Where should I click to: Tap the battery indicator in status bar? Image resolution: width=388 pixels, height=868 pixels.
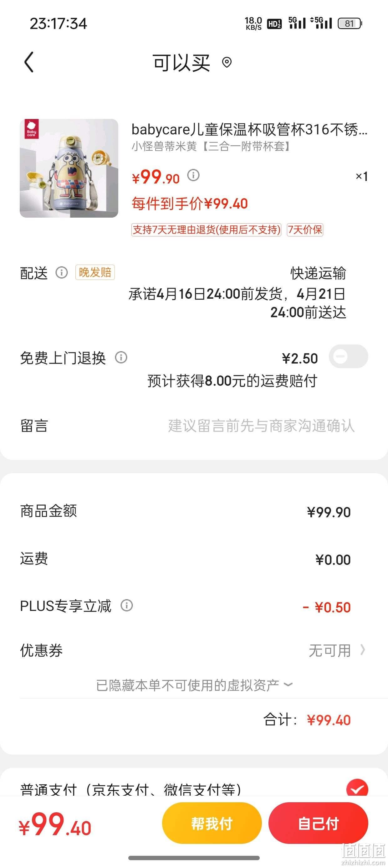coord(350,23)
